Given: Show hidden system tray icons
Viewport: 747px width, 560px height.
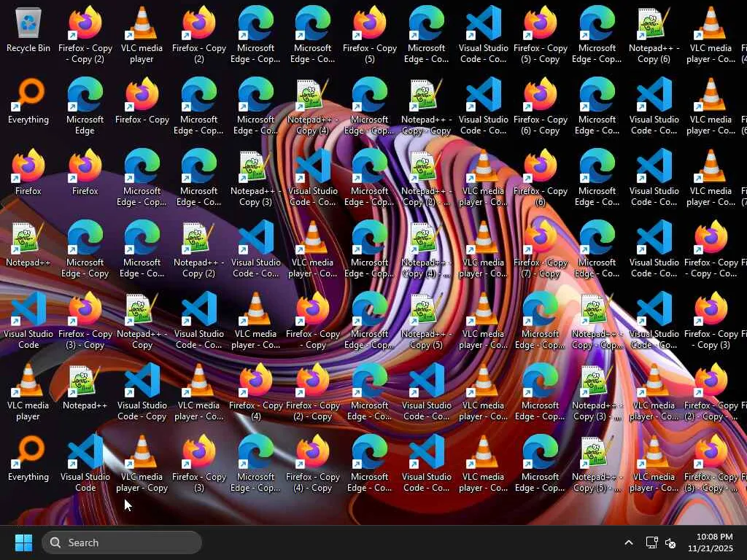Looking at the screenshot, I should coord(629,542).
